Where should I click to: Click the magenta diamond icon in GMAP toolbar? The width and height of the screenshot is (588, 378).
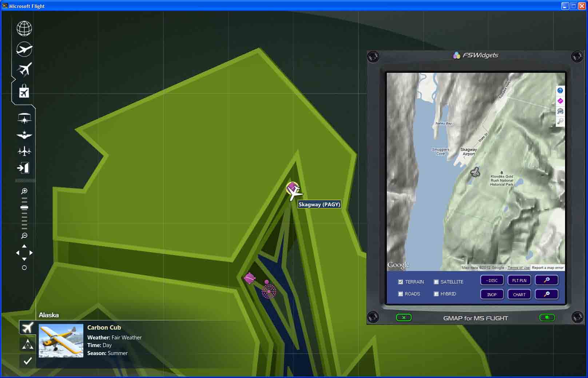coord(560,101)
